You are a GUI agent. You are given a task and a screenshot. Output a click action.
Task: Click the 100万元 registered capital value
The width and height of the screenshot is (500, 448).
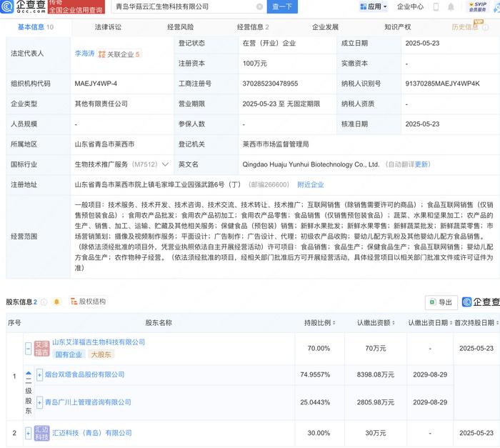coord(254,64)
